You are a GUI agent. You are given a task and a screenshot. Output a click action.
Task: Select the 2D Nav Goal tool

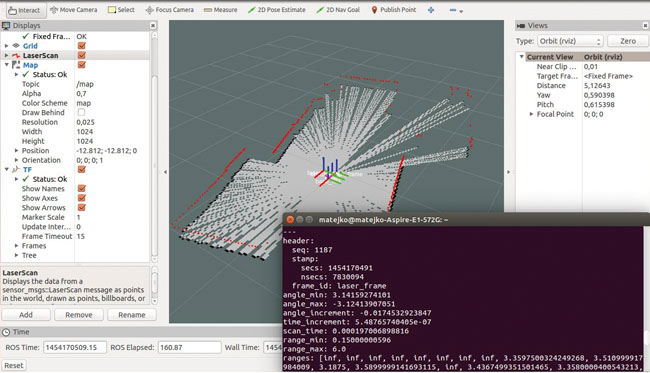pyautogui.click(x=337, y=10)
